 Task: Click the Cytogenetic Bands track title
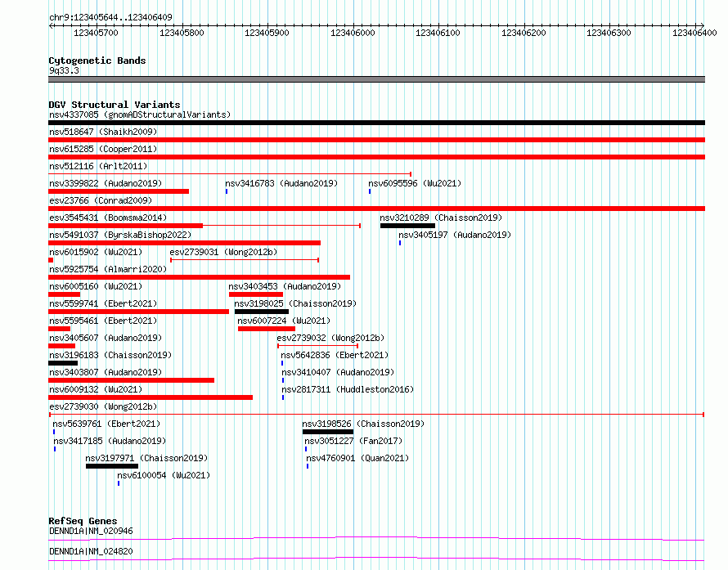97,61
